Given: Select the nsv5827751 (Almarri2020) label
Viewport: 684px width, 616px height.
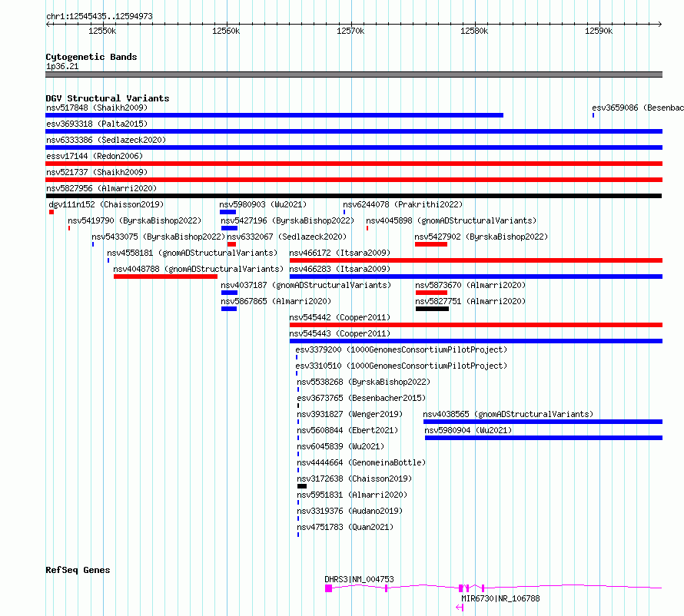Looking at the screenshot, I should tap(470, 301).
